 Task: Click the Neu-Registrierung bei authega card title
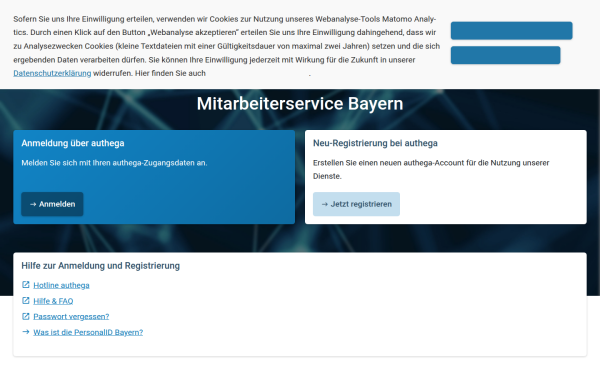tap(375, 143)
